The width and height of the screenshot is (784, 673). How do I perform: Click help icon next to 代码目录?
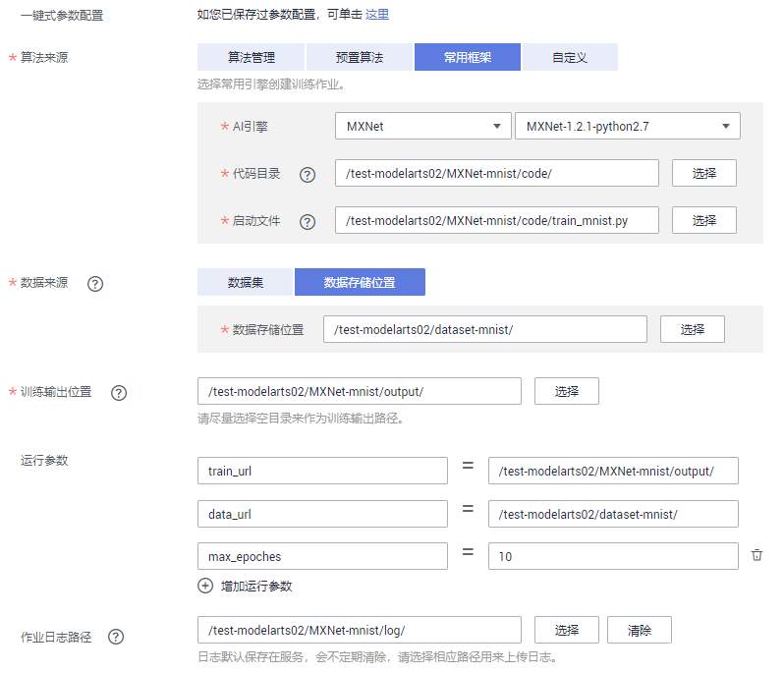click(x=308, y=175)
